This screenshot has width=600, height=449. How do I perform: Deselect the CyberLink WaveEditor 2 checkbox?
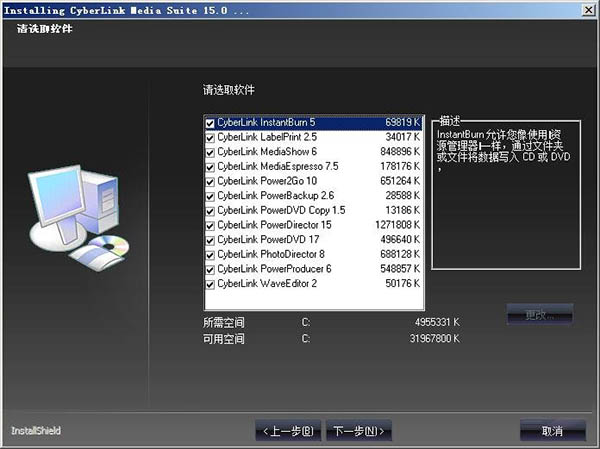(210, 284)
